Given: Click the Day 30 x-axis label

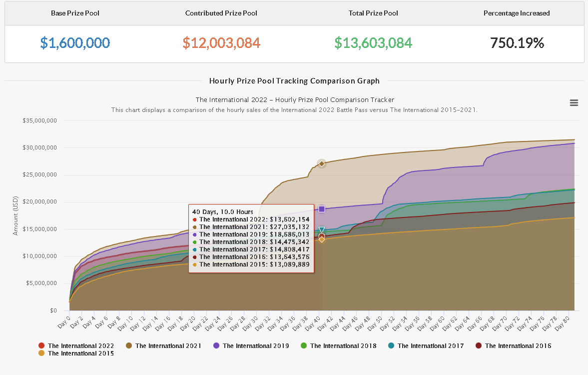Looking at the screenshot, I should [250, 323].
